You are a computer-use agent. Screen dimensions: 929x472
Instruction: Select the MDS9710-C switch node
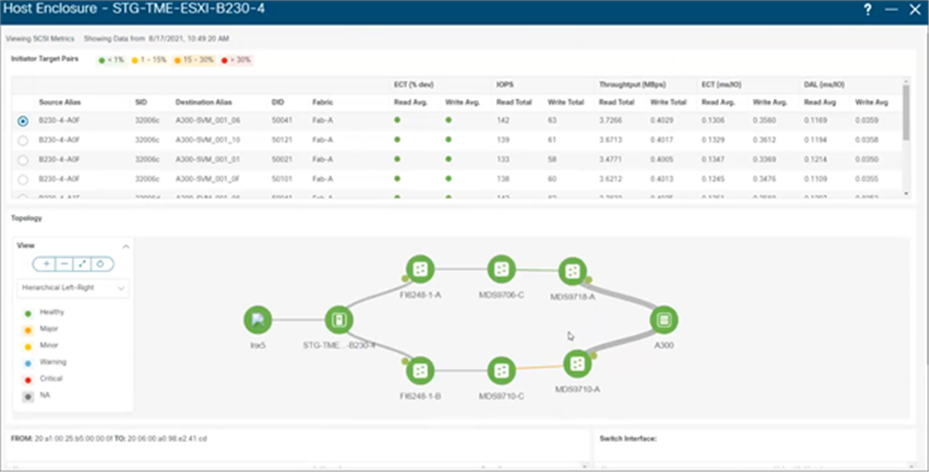coord(501,371)
